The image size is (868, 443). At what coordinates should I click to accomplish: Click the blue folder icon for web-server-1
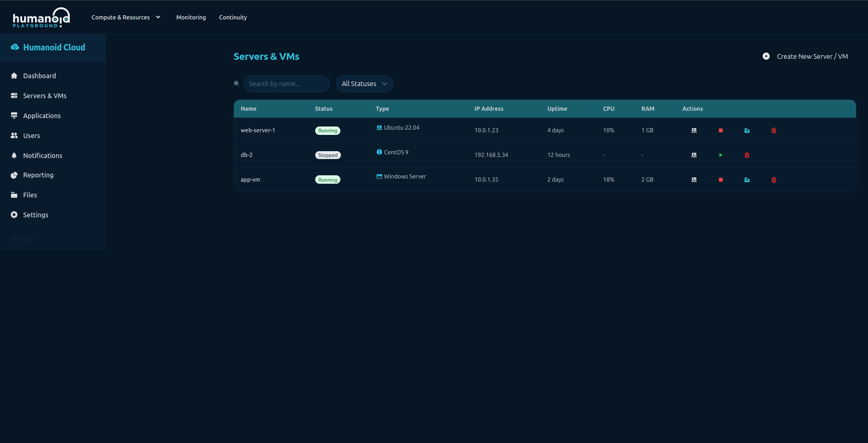click(747, 130)
